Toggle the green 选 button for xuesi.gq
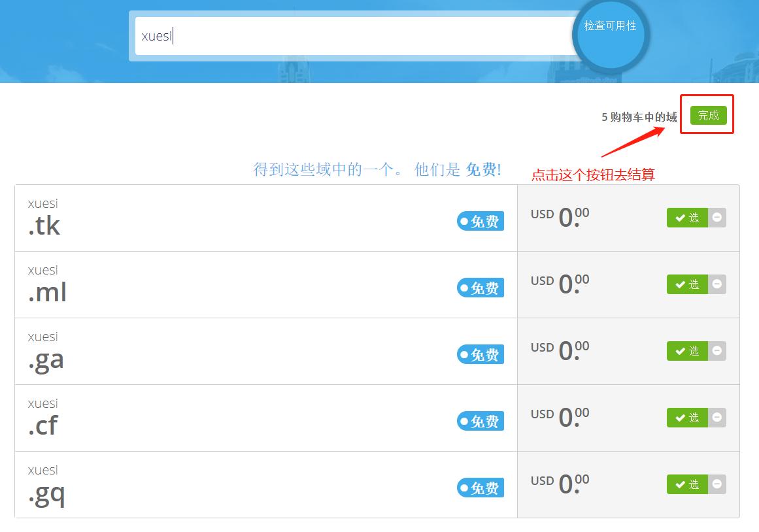Image resolution: width=759 pixels, height=532 pixels. (687, 484)
